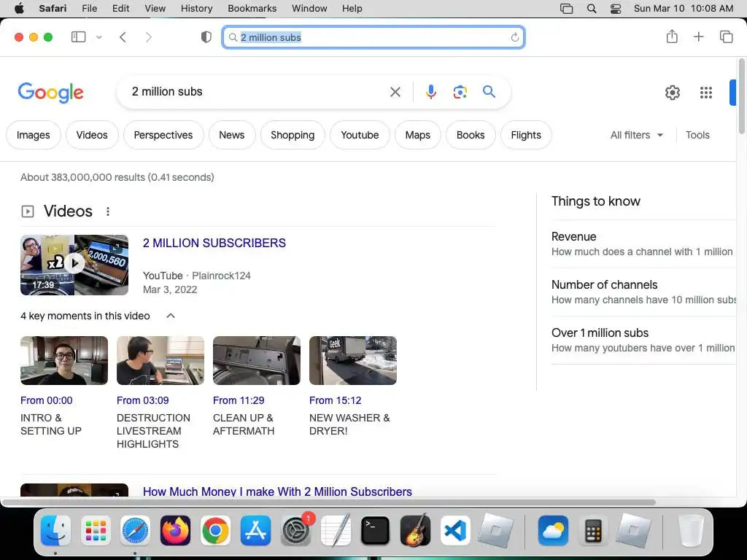Open Revenue things-to-know entry
747x560 pixels.
(x=643, y=244)
